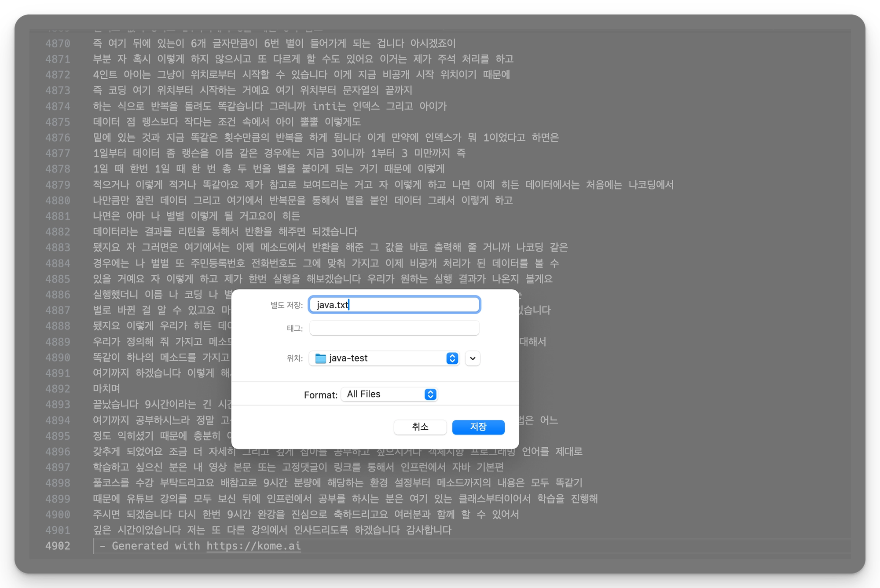Click the blue arrows on location popup
The height and width of the screenshot is (588, 880).
(452, 358)
